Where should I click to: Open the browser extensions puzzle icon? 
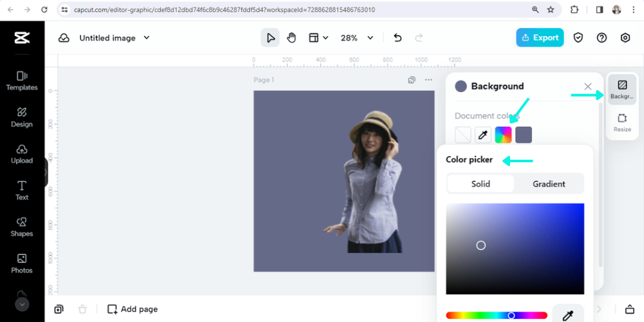tap(574, 10)
